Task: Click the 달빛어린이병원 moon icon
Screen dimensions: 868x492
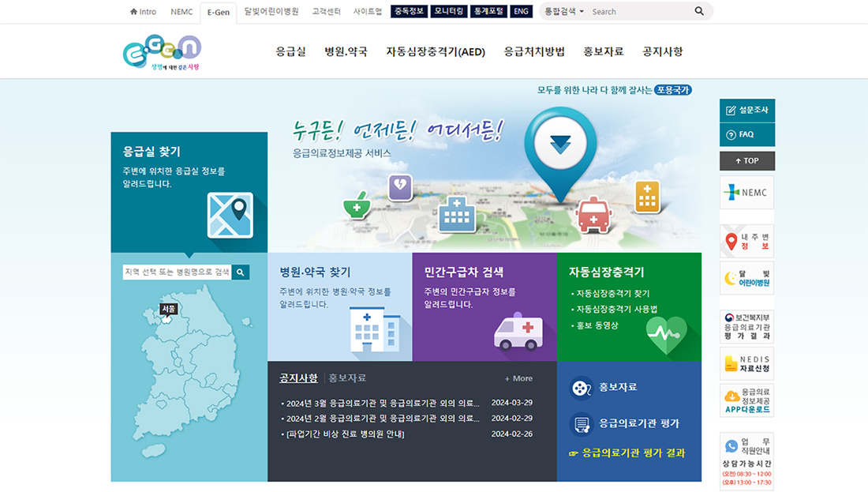Action: [x=745, y=279]
